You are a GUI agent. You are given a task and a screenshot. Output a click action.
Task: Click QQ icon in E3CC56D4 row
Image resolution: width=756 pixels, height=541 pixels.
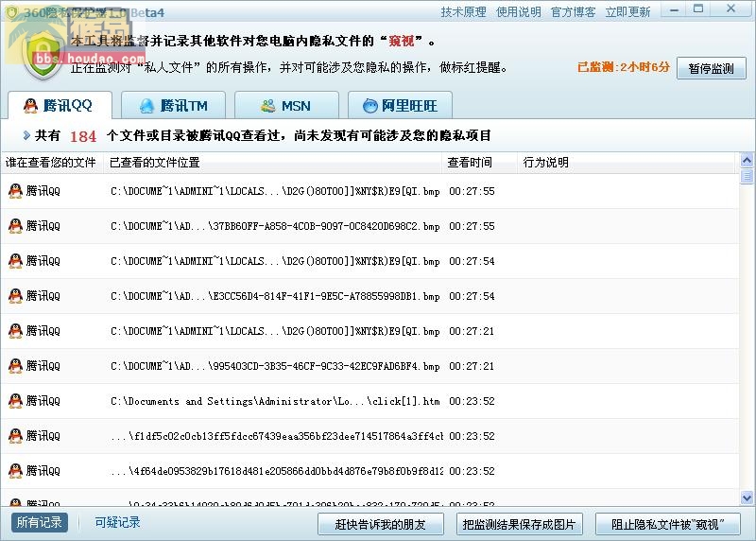coord(15,296)
